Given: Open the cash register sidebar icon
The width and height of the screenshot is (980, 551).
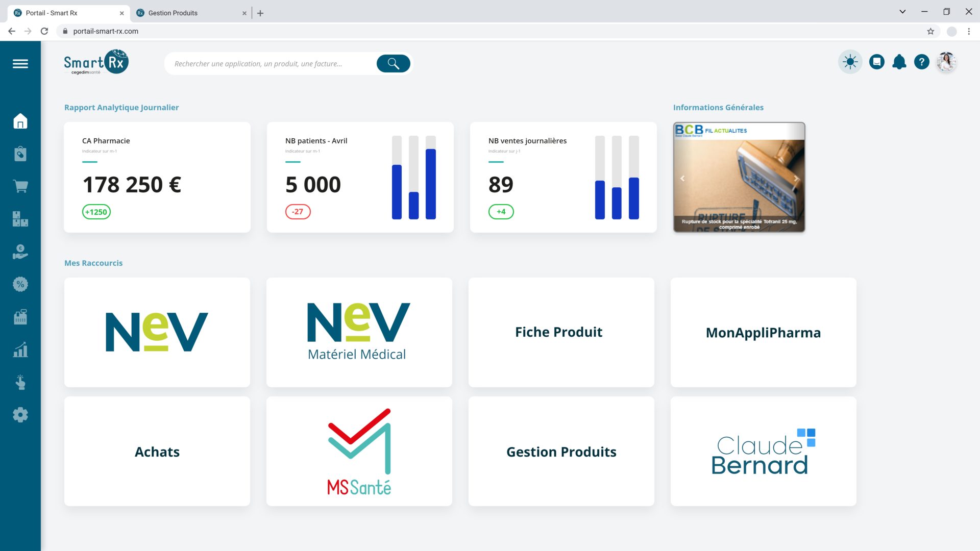Looking at the screenshot, I should [x=20, y=317].
